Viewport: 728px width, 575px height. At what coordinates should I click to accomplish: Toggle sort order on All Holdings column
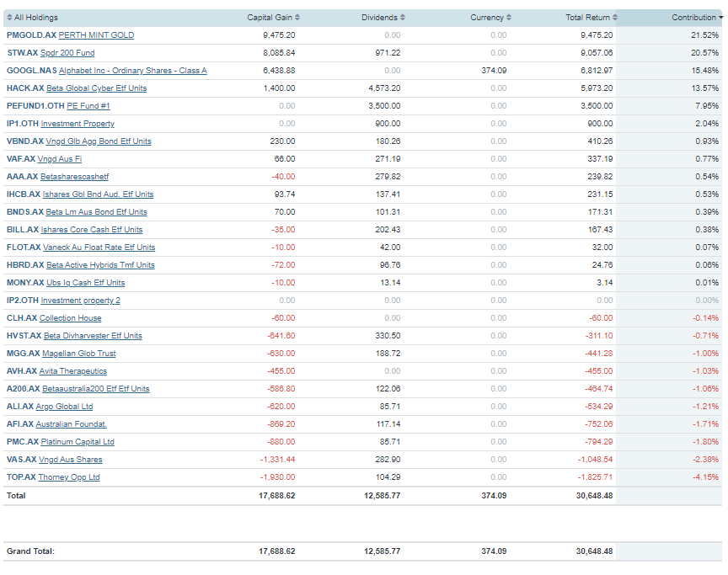(34, 17)
